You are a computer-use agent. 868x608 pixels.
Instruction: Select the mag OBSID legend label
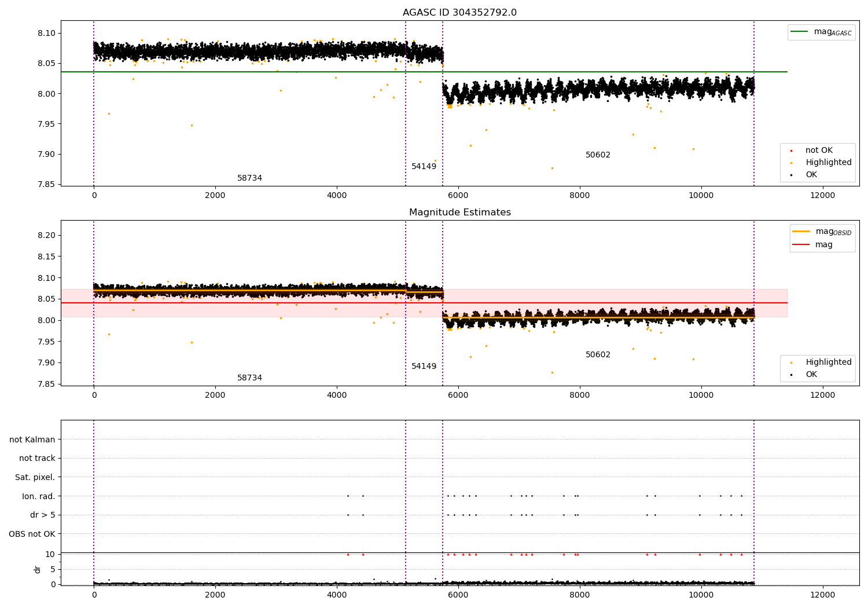click(x=834, y=232)
